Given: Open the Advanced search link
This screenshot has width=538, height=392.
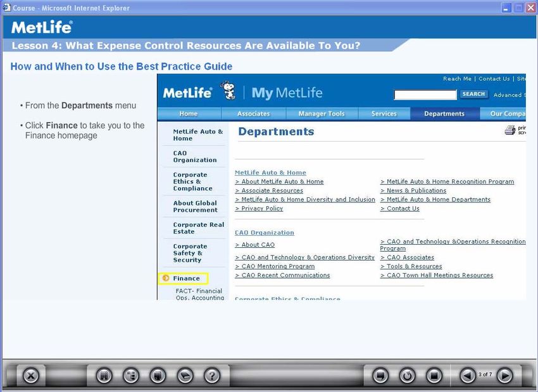Looking at the screenshot, I should coord(510,95).
